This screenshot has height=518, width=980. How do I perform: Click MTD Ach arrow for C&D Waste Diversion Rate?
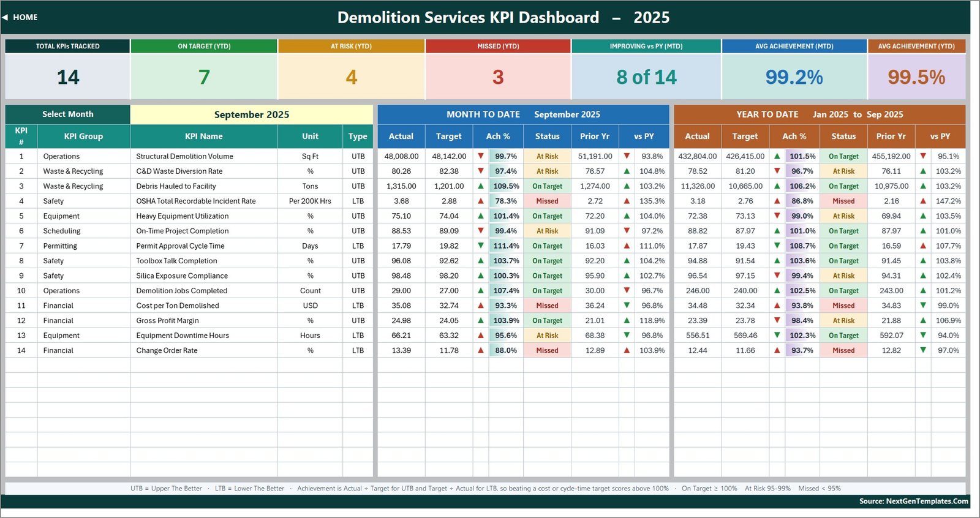click(481, 171)
